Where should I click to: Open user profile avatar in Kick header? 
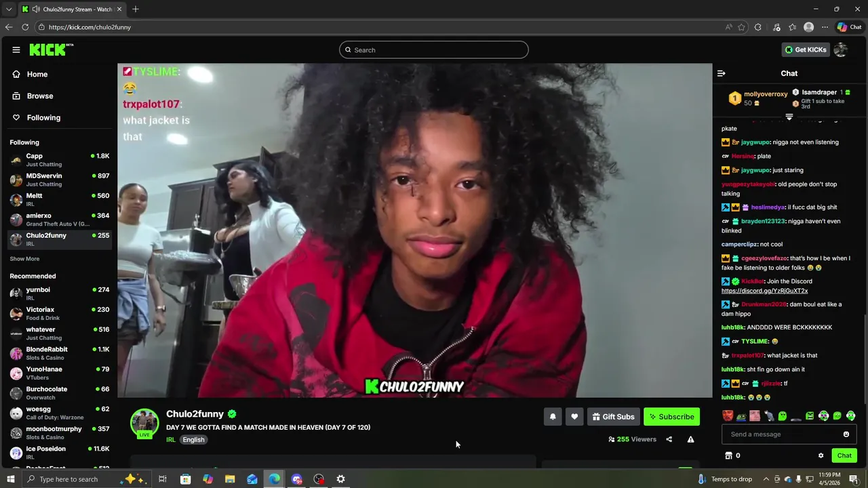click(841, 49)
